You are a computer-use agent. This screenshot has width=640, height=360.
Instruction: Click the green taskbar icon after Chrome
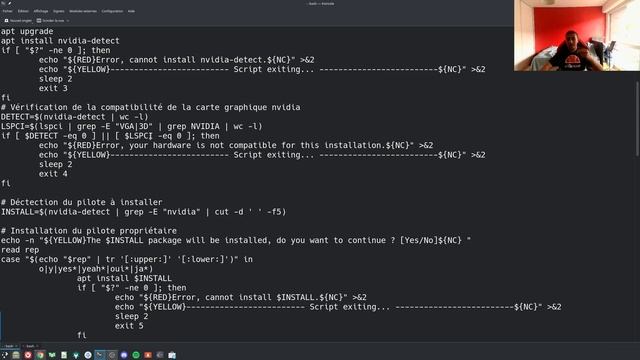point(52,355)
